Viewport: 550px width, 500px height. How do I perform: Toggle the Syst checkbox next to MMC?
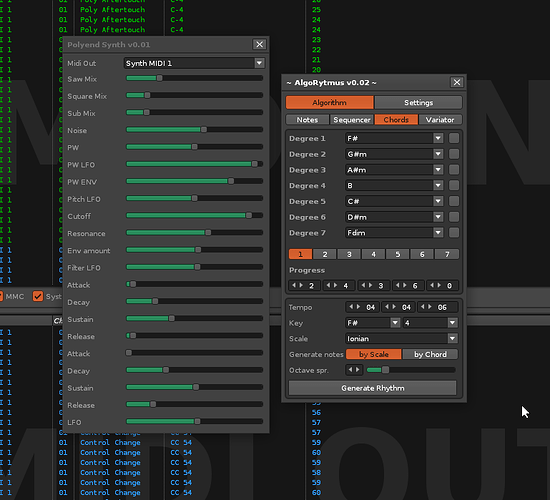tap(38, 296)
